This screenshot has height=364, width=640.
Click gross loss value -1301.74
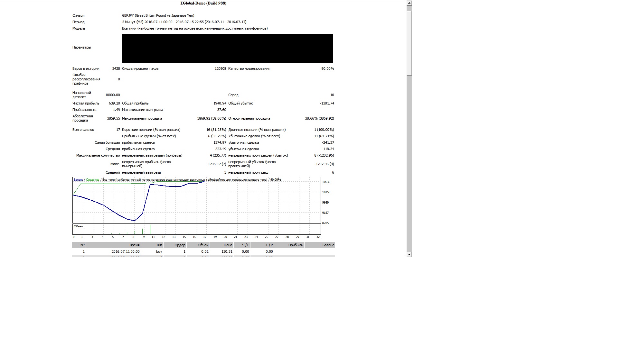coord(327,103)
